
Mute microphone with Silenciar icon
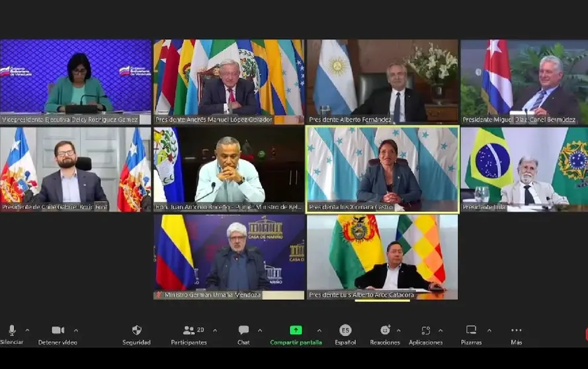point(12,330)
